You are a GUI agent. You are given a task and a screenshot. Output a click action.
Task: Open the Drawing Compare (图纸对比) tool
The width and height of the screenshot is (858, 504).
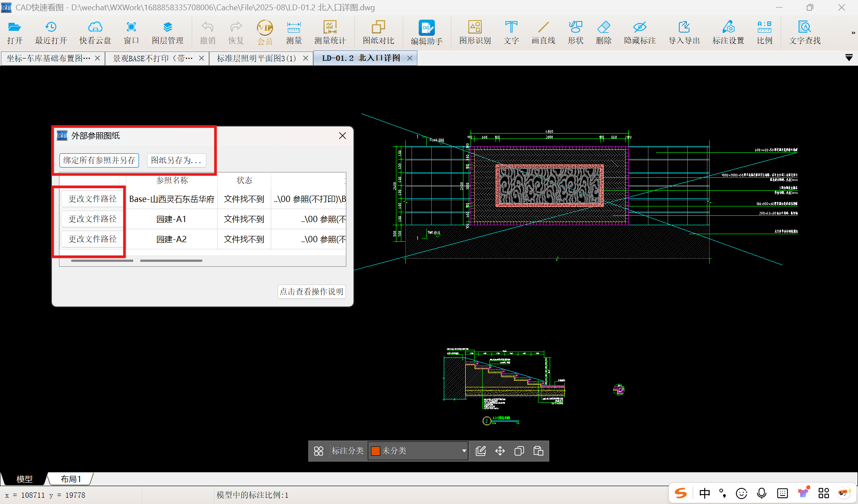[x=378, y=33]
